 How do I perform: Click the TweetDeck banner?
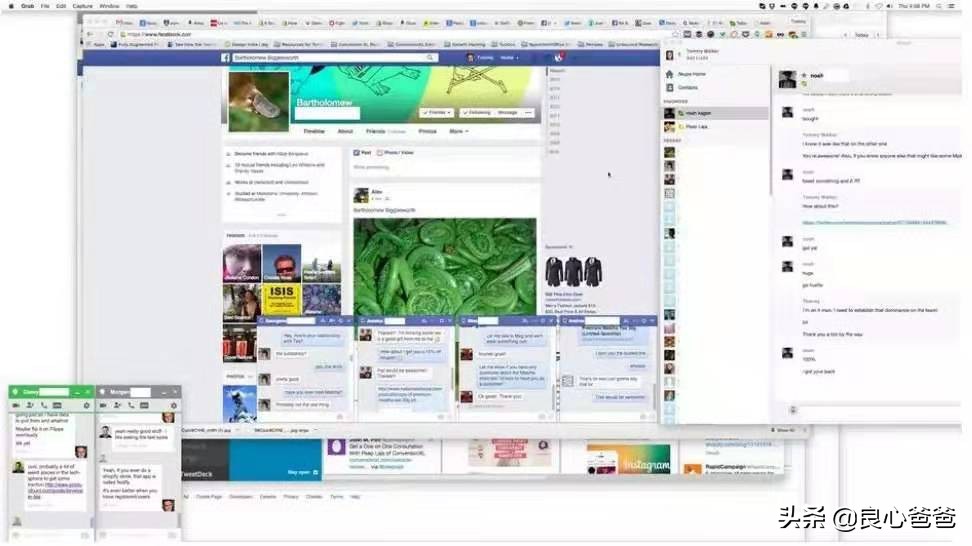252,459
